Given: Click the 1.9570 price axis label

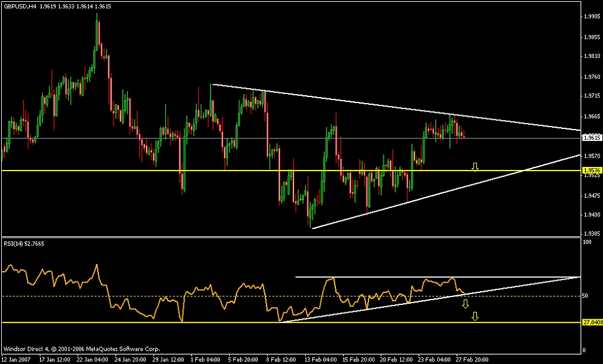Looking at the screenshot, I should coord(592,156).
